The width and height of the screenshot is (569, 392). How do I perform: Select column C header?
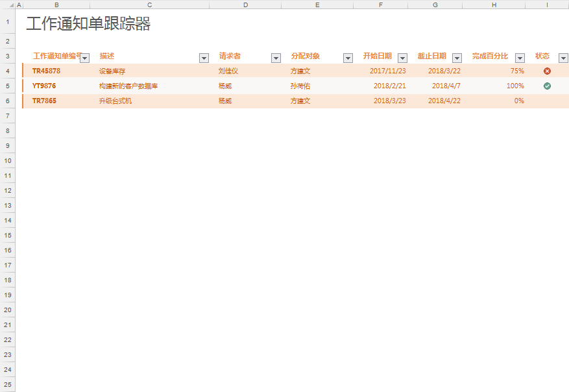[149, 5]
